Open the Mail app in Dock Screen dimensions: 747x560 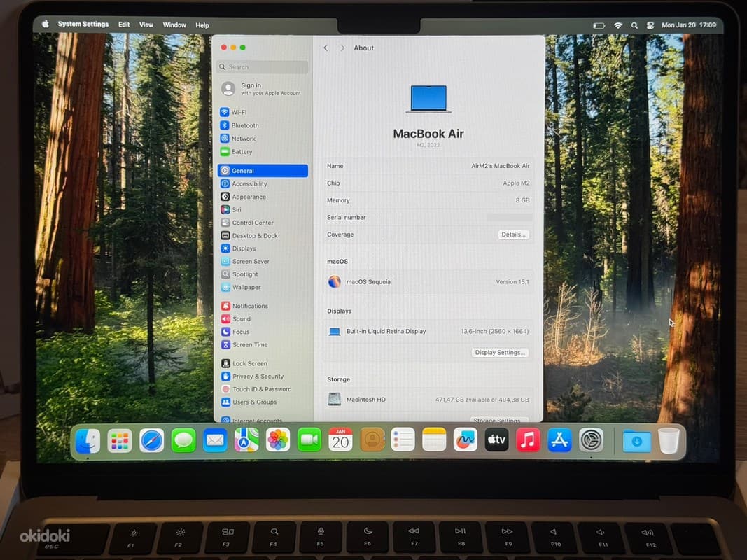coord(215,440)
